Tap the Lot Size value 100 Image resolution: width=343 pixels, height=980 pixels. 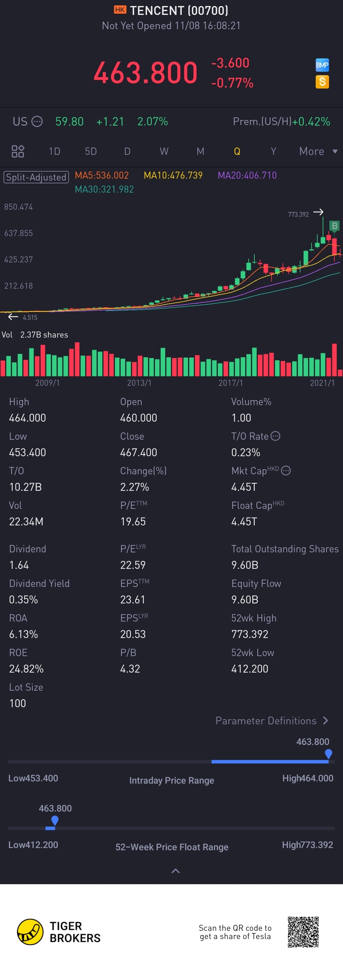[x=17, y=703]
